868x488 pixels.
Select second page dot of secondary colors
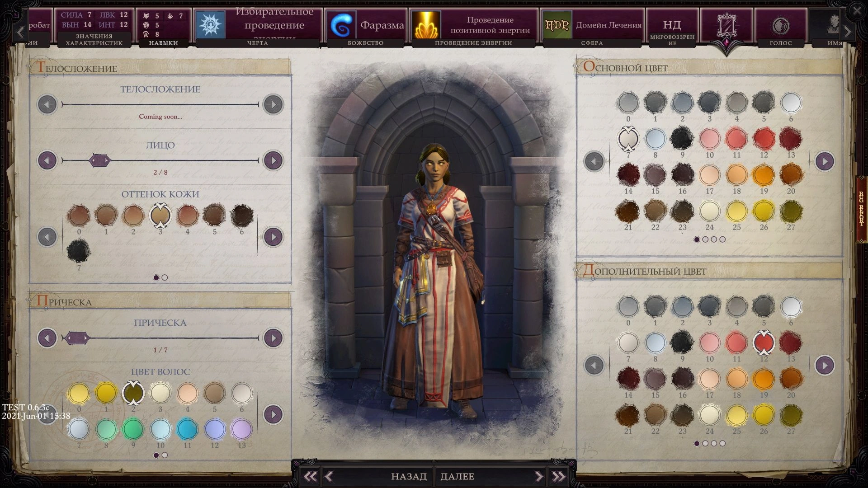click(705, 443)
